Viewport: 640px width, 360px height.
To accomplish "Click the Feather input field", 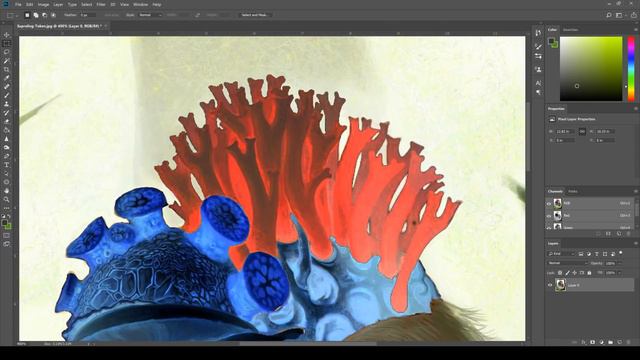I will coord(87,15).
